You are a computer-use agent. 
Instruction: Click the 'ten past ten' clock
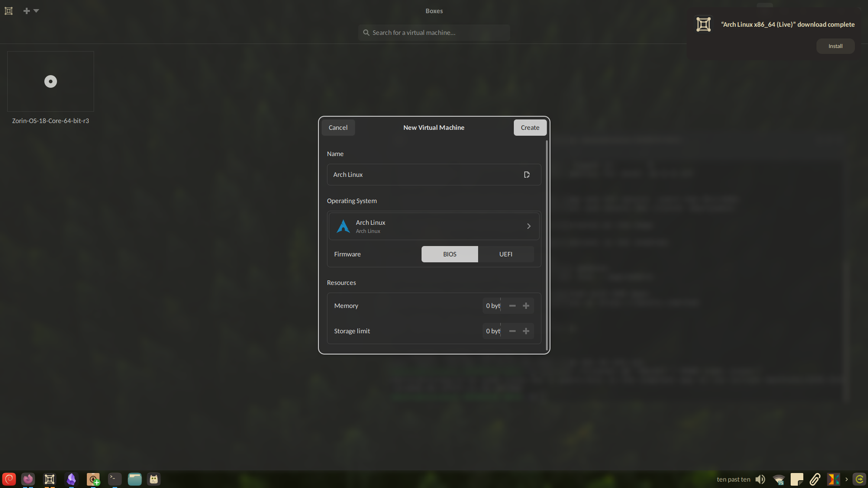733,480
